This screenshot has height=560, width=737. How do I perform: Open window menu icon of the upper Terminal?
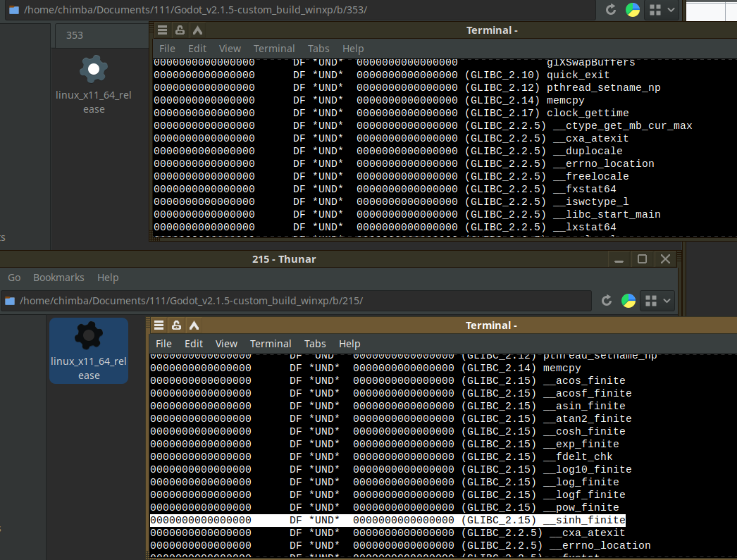(x=162, y=30)
